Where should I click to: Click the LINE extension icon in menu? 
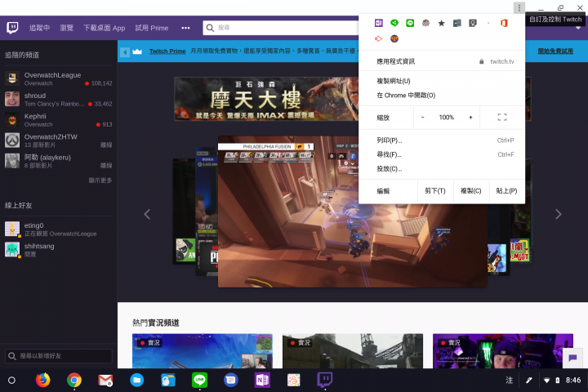tap(410, 23)
